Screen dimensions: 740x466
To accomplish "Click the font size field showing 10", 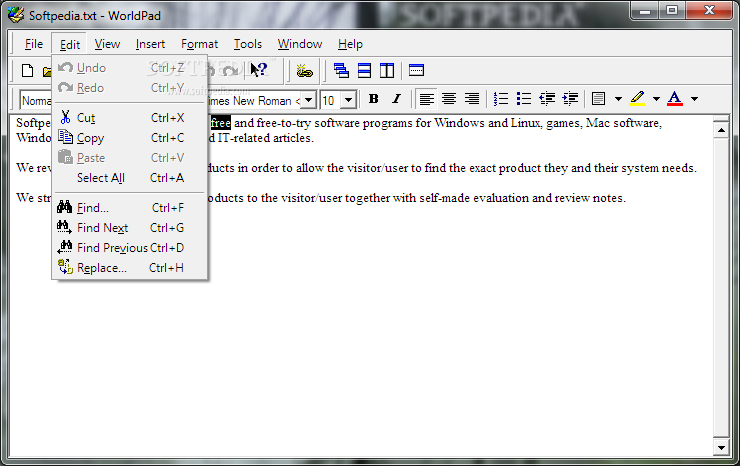I will pyautogui.click(x=331, y=100).
